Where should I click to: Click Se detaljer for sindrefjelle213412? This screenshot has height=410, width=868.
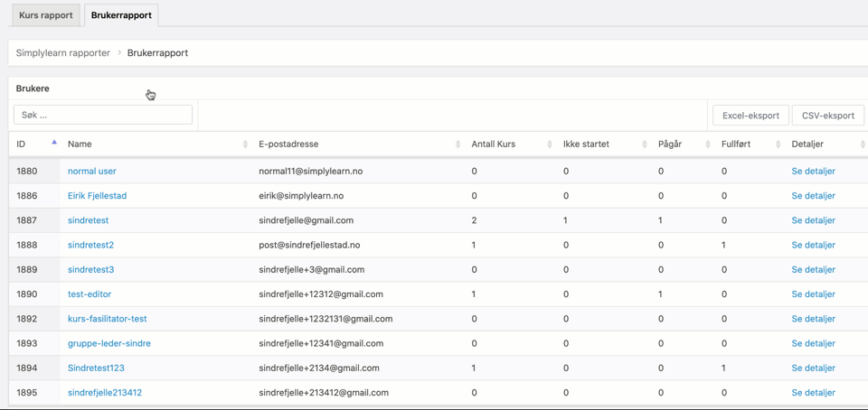(813, 393)
